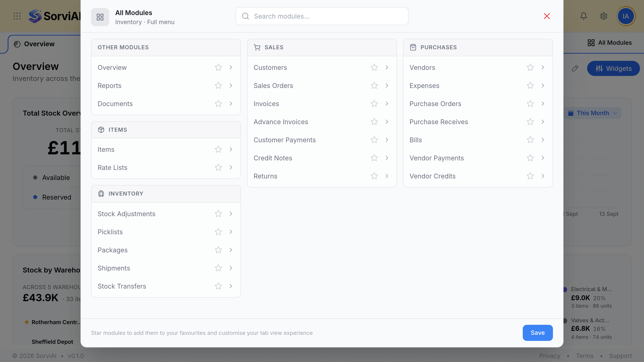Image resolution: width=644 pixels, height=362 pixels.
Task: Click the Sales cart icon
Action: pos(257,47)
